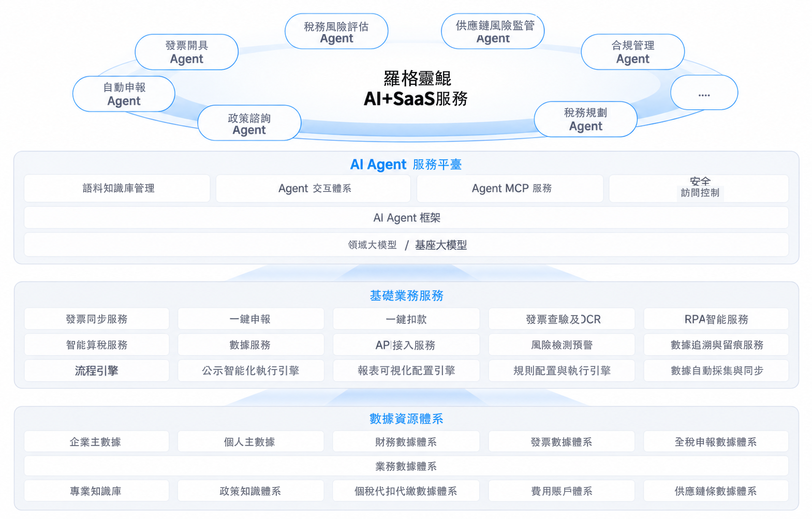The height and width of the screenshot is (519, 812).
Task: Click the 基座大模型 label
Action: [441, 245]
